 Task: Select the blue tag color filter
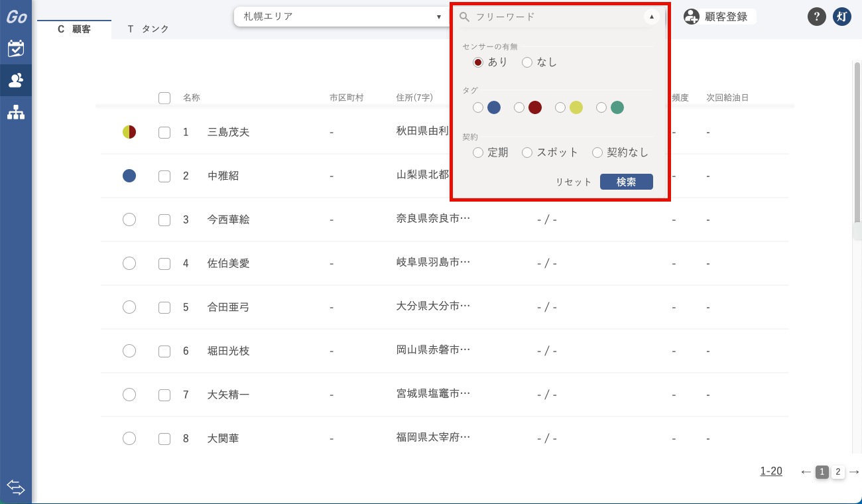click(478, 107)
